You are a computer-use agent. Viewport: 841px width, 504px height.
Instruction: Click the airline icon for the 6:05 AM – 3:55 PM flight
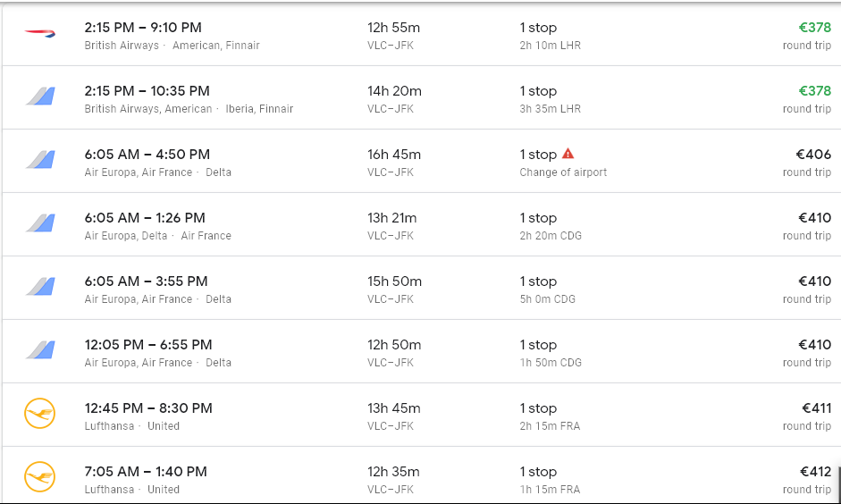[40, 287]
